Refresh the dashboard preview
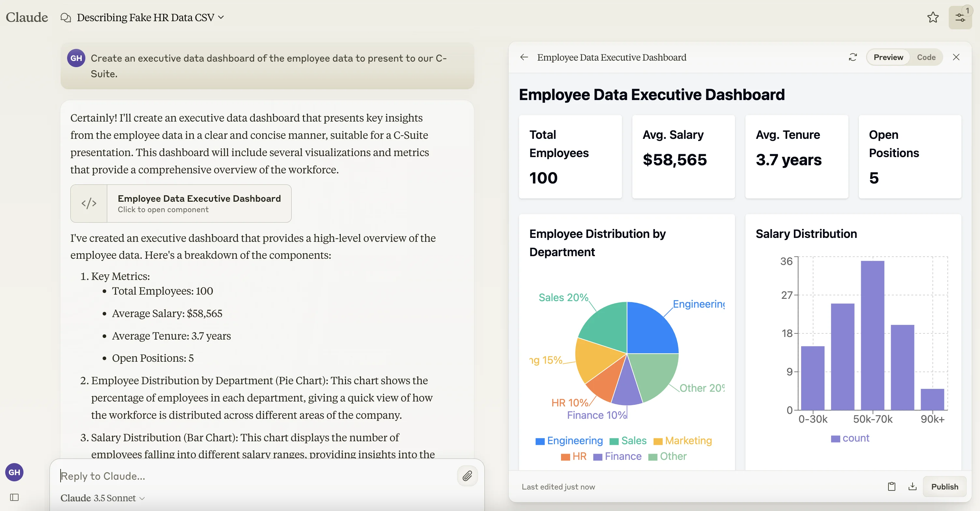Viewport: 980px width, 511px height. click(853, 57)
